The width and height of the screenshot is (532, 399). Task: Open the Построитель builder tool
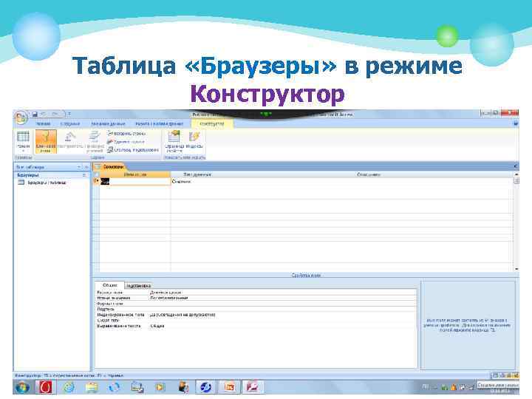click(70, 141)
